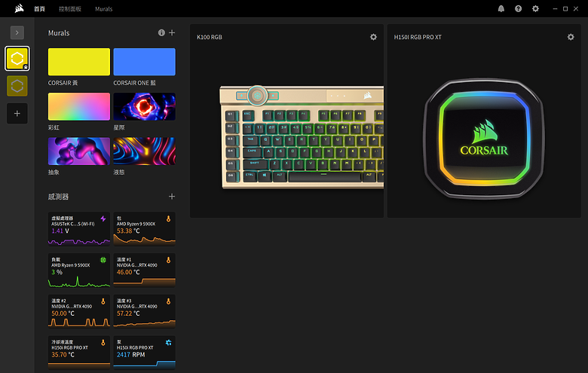The width and height of the screenshot is (588, 373).
Task: Add new profile in the sidebar
Action: pos(17,114)
